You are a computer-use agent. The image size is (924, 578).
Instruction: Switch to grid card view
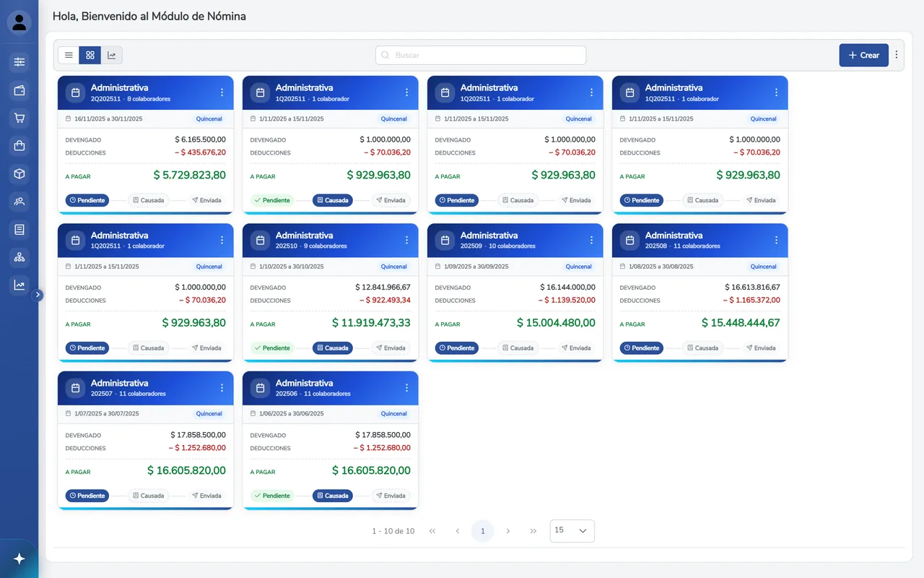(x=90, y=55)
